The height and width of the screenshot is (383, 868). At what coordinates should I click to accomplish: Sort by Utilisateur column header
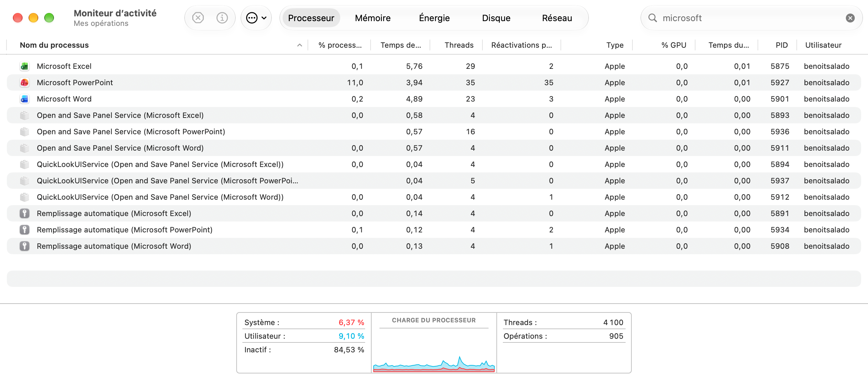[x=823, y=45]
